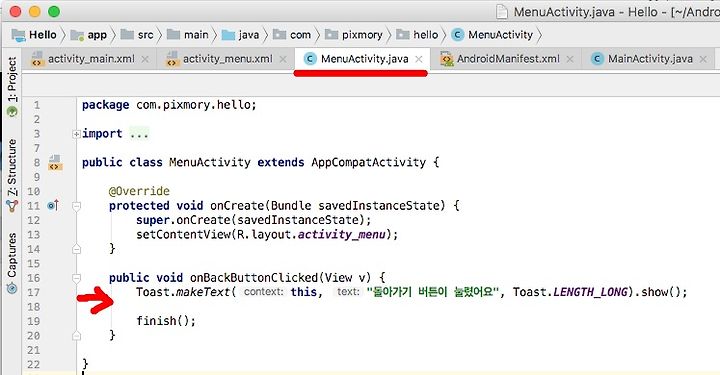Image resolution: width=720 pixels, height=375 pixels.
Task: Click fold end marker at line 20
Action: click(76, 336)
